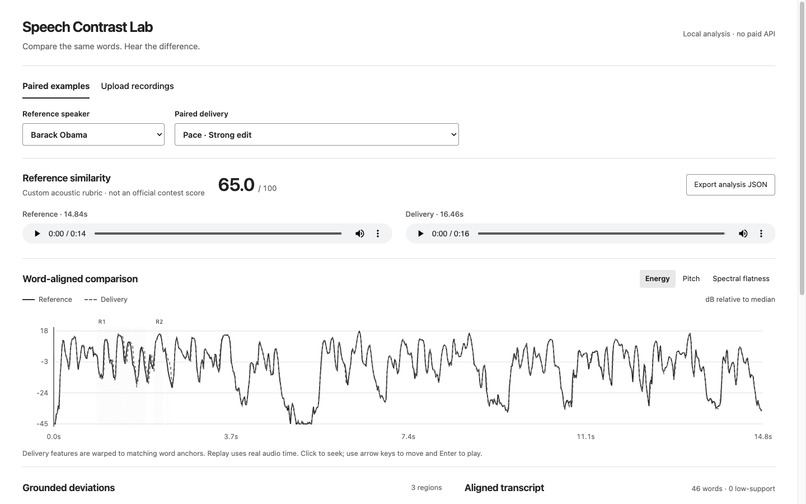The height and width of the screenshot is (504, 806).
Task: Click the R2 region marker on chart
Action: (159, 322)
